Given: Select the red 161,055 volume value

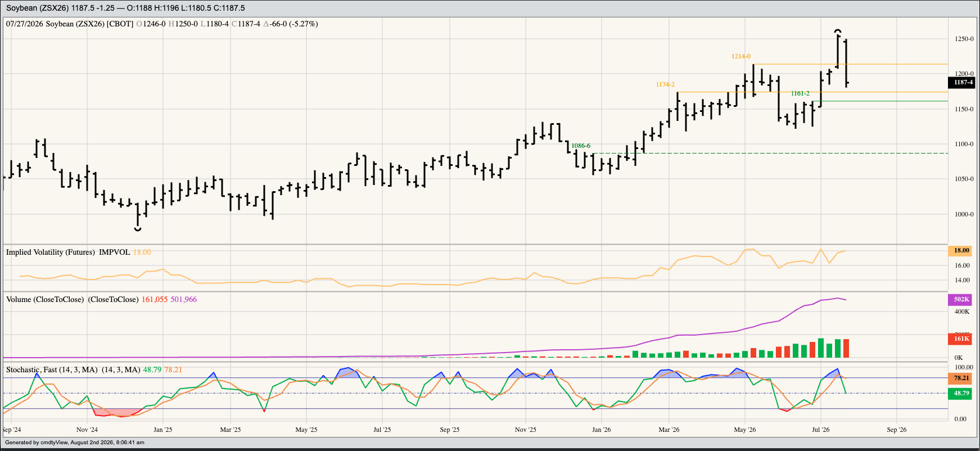Looking at the screenshot, I should pos(155,299).
